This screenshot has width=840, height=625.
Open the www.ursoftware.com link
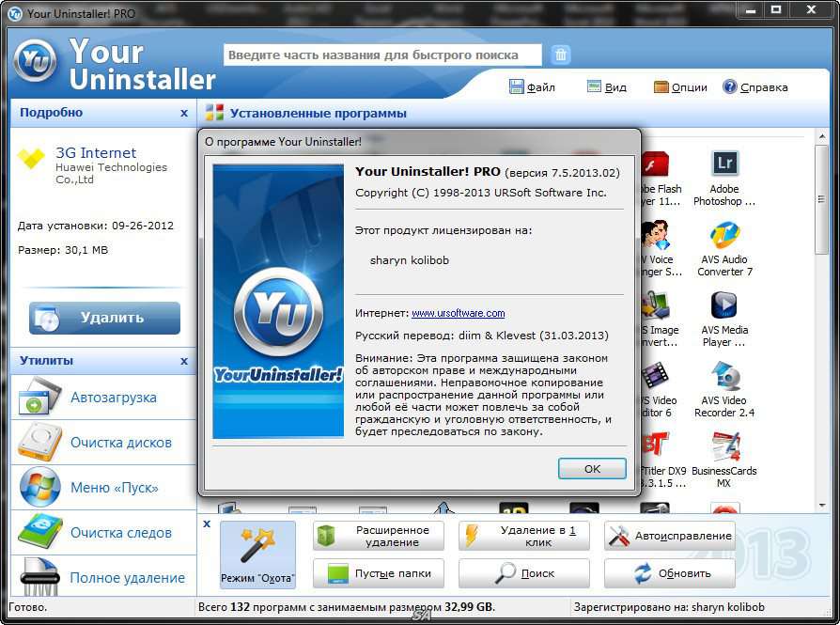(x=458, y=313)
